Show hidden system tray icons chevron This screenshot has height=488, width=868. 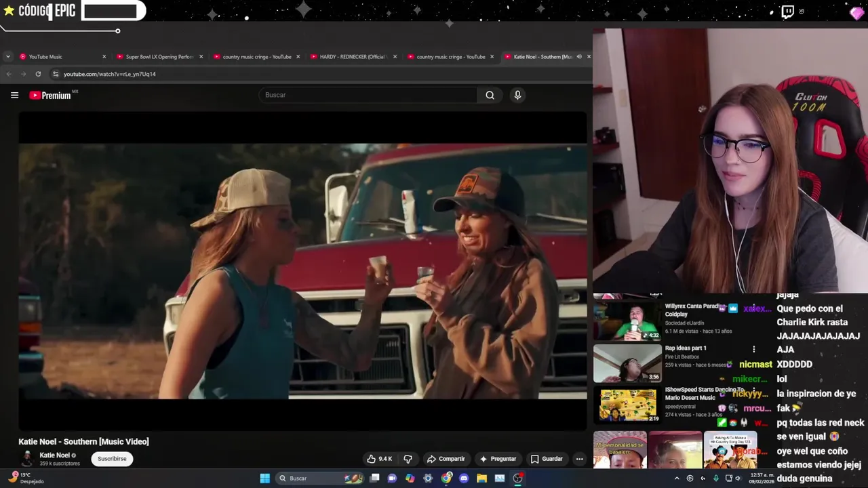tap(675, 478)
